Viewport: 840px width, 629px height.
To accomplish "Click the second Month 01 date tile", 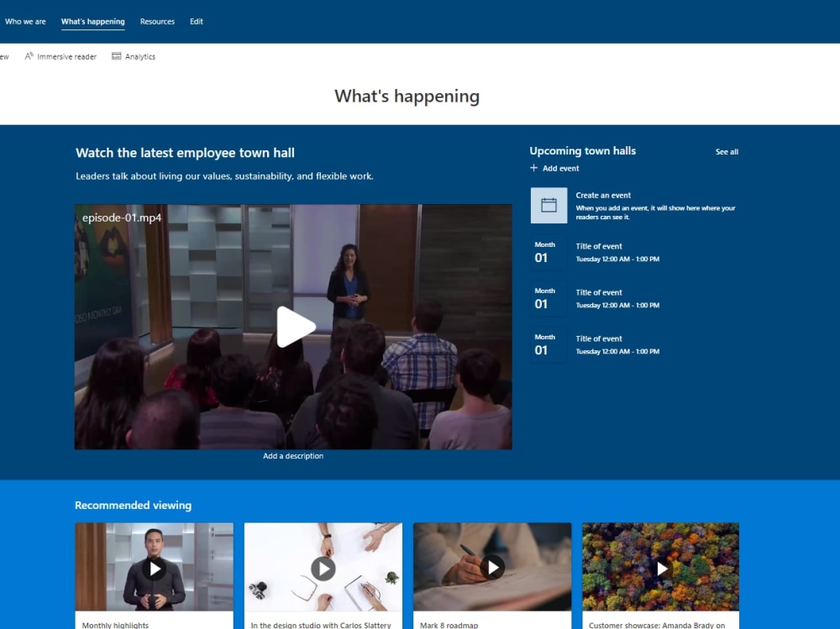I will pyautogui.click(x=549, y=298).
